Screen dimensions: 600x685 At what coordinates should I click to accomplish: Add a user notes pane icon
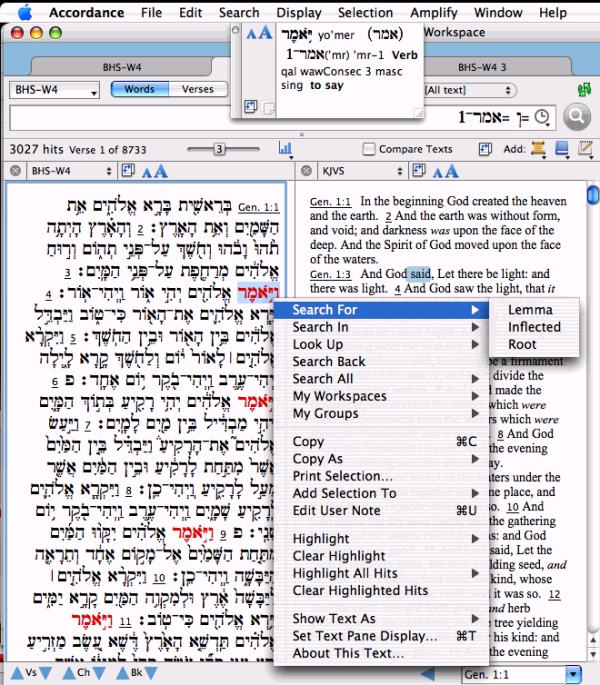pos(585,149)
